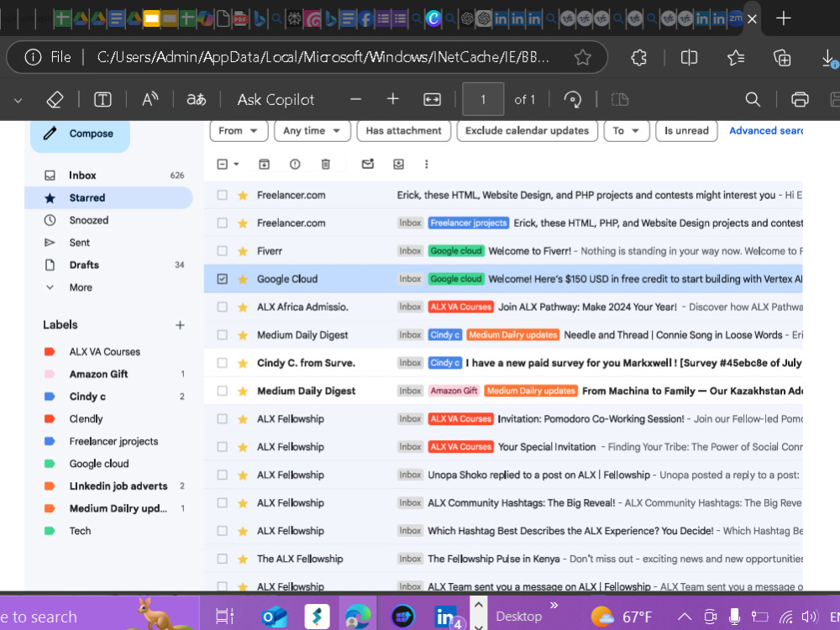Open the Advanced search link
Viewport: 840px width, 630px height.
click(x=765, y=131)
